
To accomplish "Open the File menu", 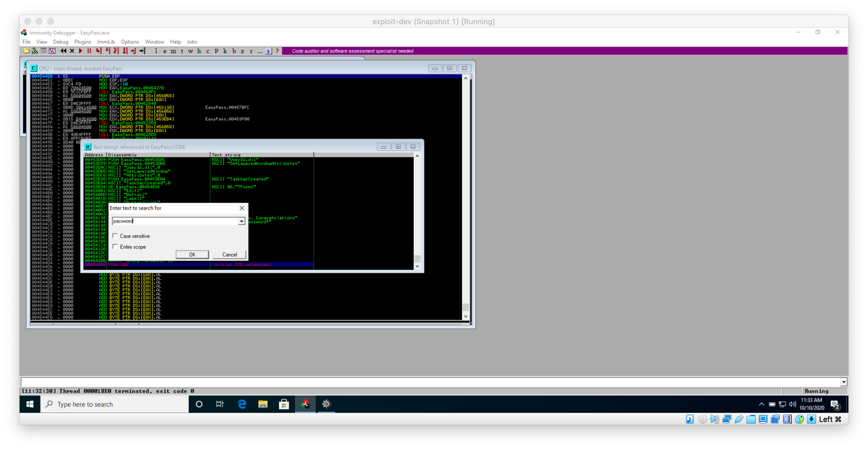I will [26, 42].
